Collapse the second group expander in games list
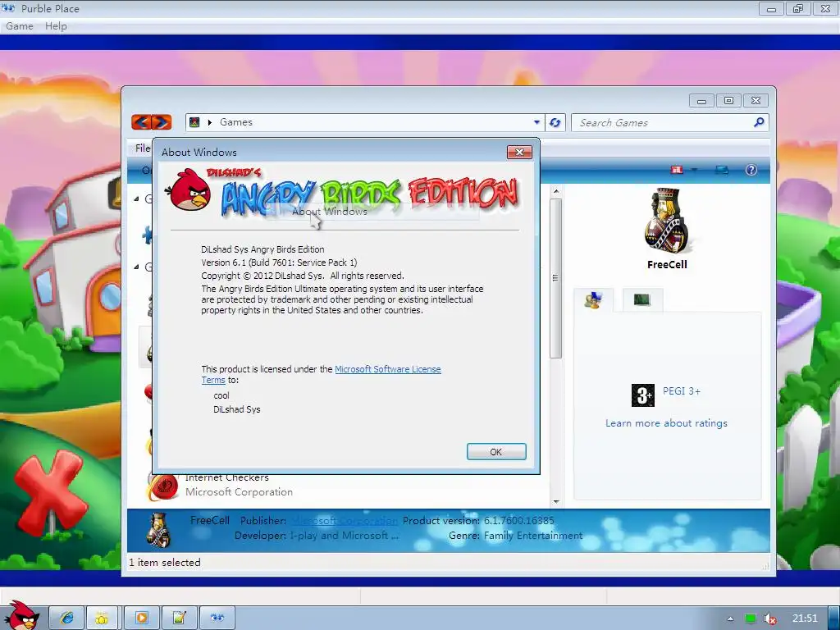 137,267
